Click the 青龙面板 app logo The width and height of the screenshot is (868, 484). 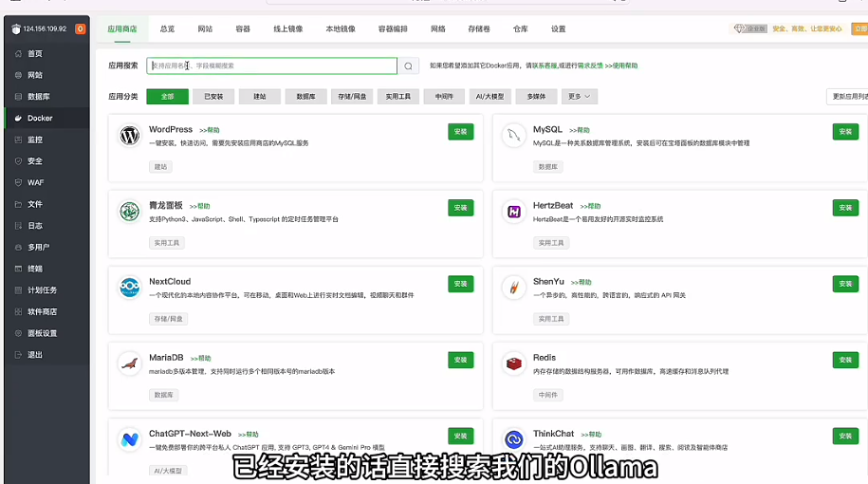pos(130,212)
